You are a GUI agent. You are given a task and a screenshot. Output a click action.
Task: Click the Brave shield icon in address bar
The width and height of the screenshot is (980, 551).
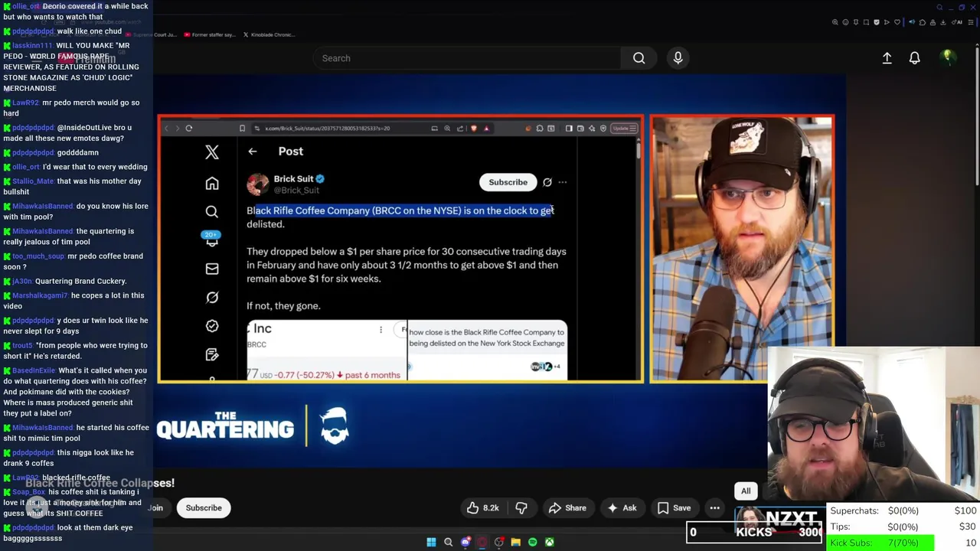(474, 129)
